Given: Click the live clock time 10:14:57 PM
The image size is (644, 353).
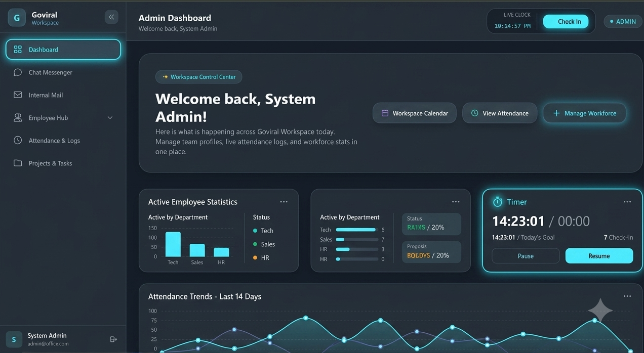Looking at the screenshot, I should tap(512, 26).
